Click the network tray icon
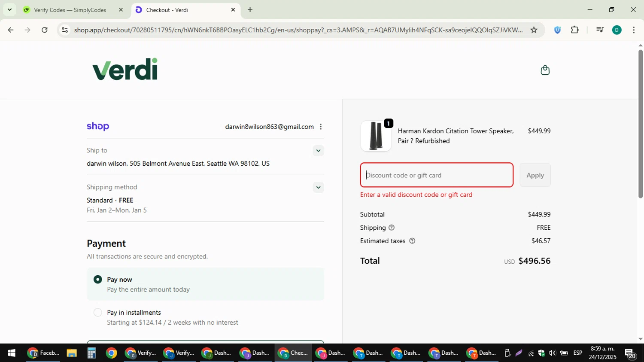This screenshot has height=362, width=644. [531, 353]
